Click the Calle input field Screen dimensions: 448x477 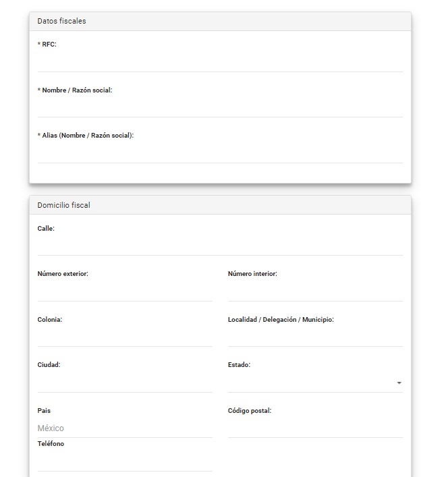(x=220, y=247)
